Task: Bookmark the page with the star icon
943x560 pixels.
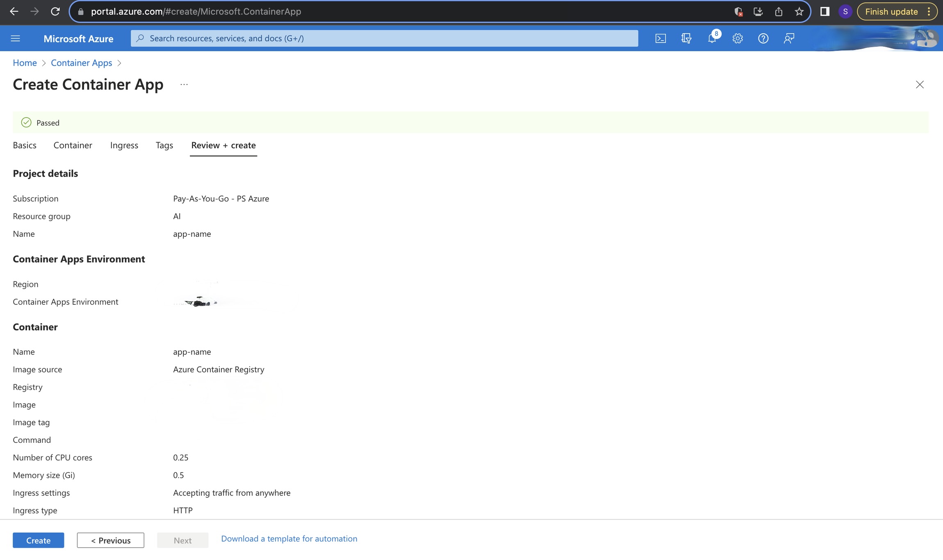Action: [x=799, y=11]
